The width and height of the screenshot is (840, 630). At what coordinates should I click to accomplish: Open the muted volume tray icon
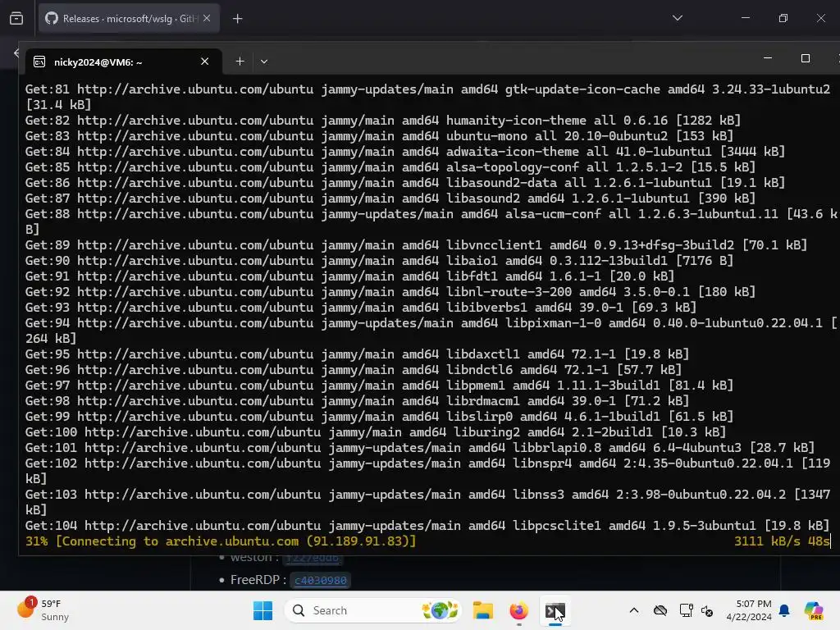click(706, 610)
